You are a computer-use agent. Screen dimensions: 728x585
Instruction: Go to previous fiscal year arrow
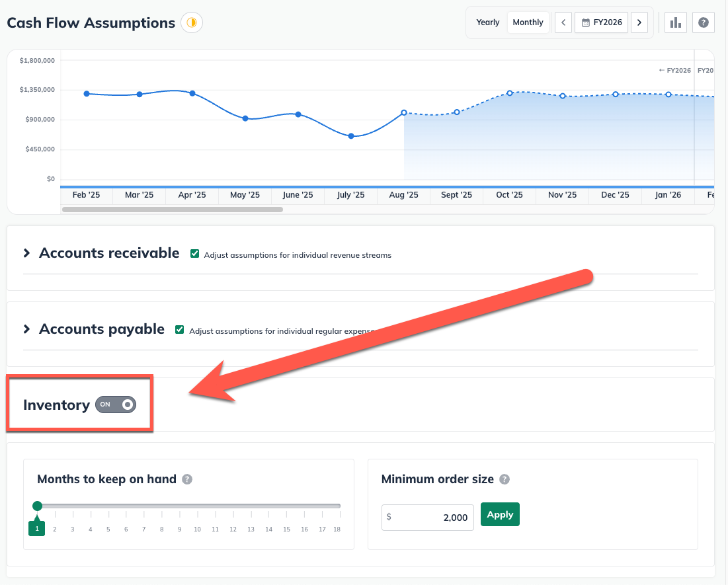click(563, 22)
